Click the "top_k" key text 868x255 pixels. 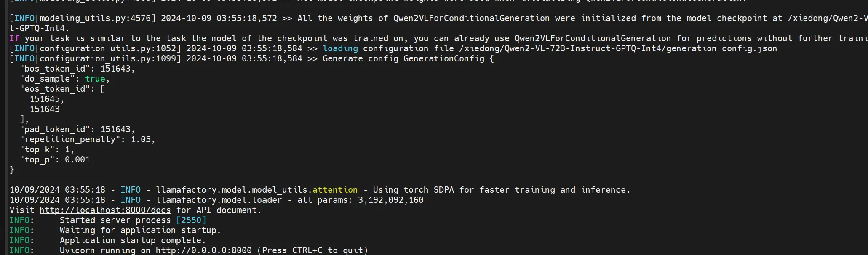click(x=40, y=149)
